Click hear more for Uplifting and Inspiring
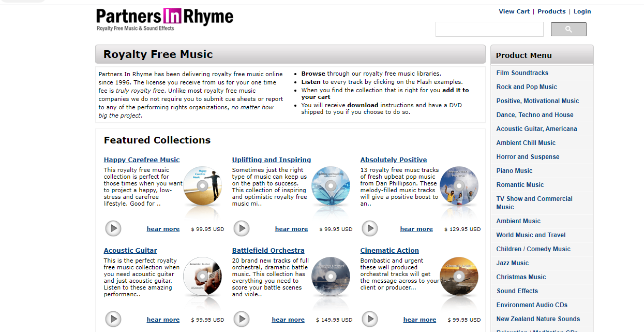Image resolution: width=644 pixels, height=332 pixels. point(291,229)
